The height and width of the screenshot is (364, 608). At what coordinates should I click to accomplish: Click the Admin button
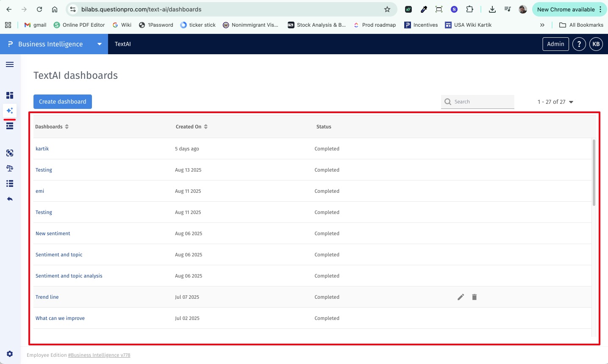(x=555, y=44)
